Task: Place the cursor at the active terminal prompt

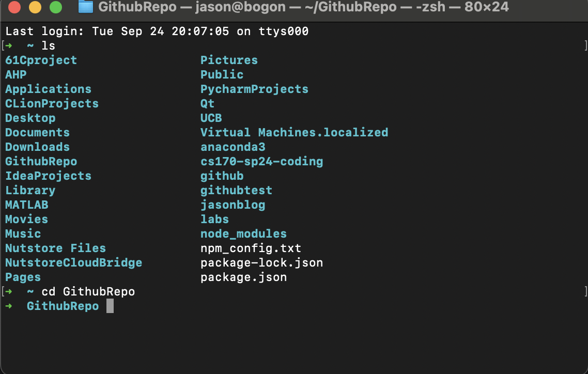Action: click(110, 306)
